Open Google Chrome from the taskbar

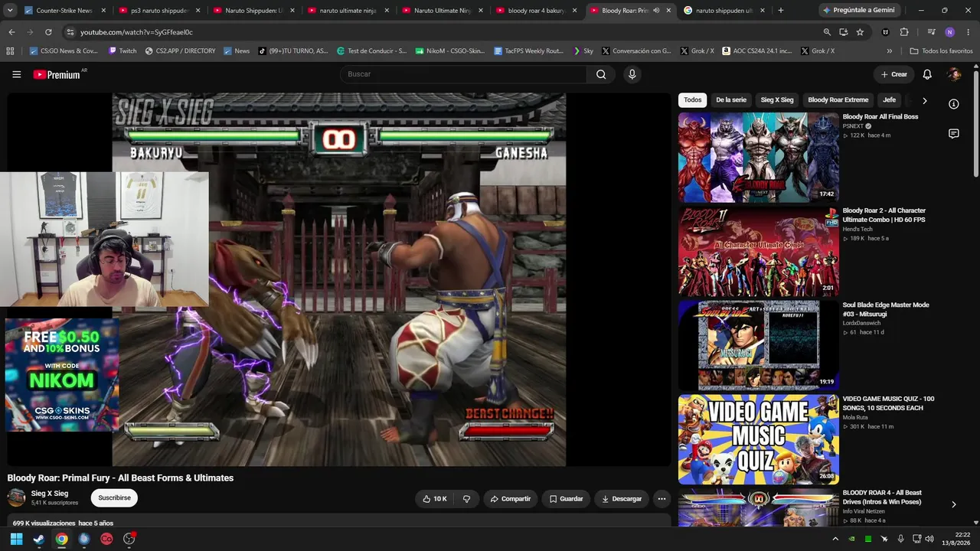(61, 539)
